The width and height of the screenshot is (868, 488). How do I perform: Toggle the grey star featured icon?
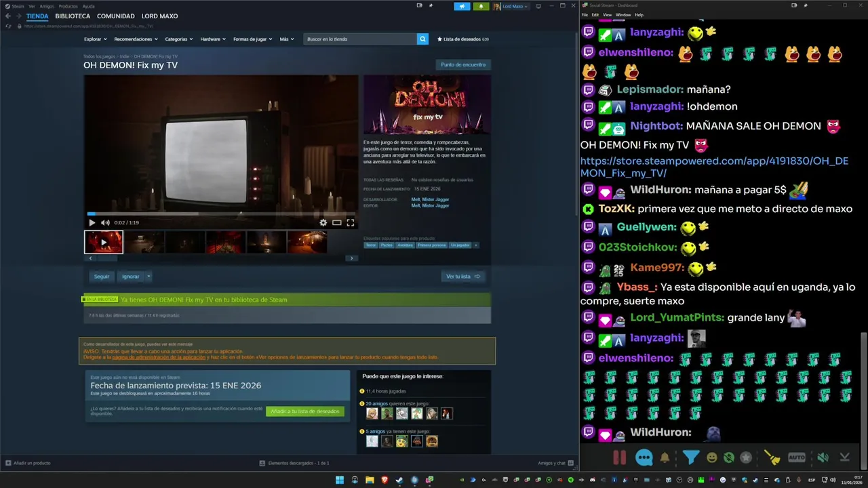click(746, 457)
